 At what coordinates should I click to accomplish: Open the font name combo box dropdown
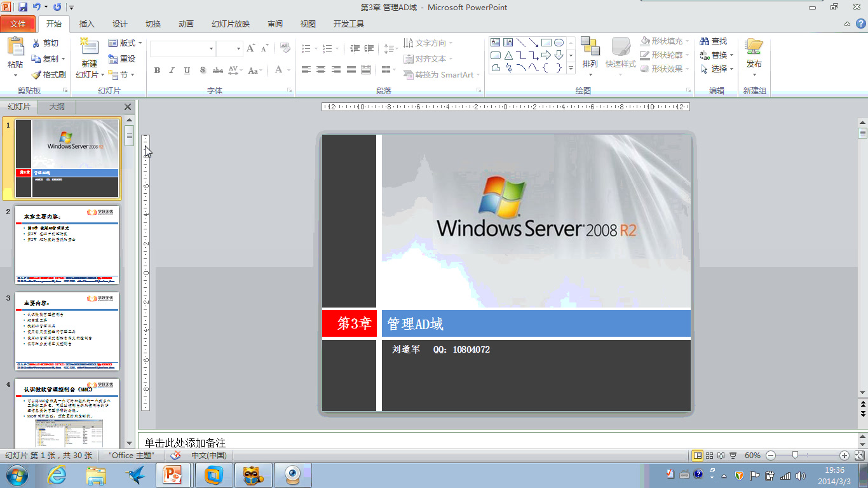tap(212, 48)
